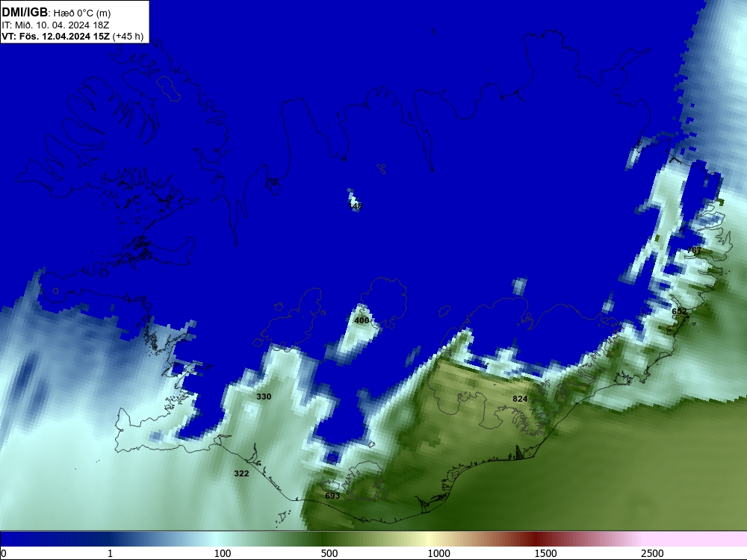Click the 1 tick on the color scale
Screen dimensions: 747x560
110,553
